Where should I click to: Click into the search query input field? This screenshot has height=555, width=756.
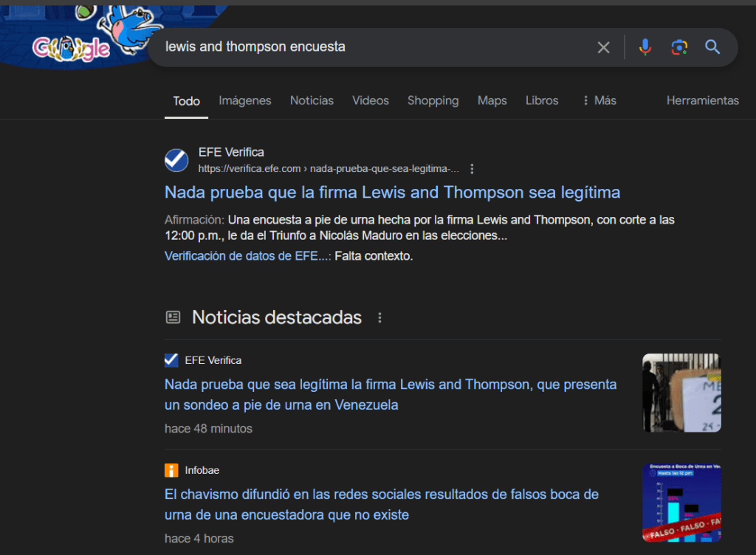pos(371,46)
